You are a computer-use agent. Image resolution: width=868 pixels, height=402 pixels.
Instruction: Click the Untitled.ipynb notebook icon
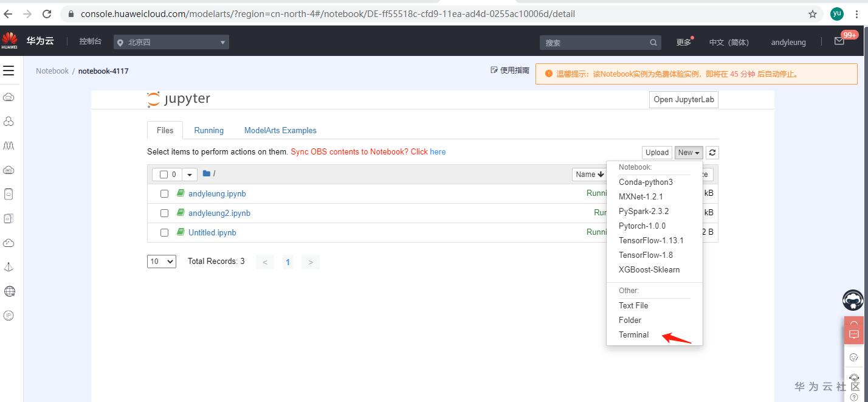(181, 232)
